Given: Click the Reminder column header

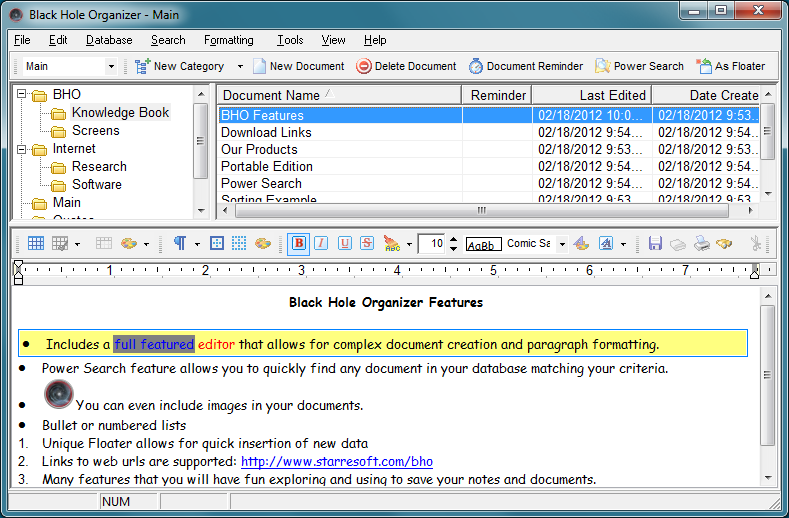Looking at the screenshot, I should [x=497, y=95].
